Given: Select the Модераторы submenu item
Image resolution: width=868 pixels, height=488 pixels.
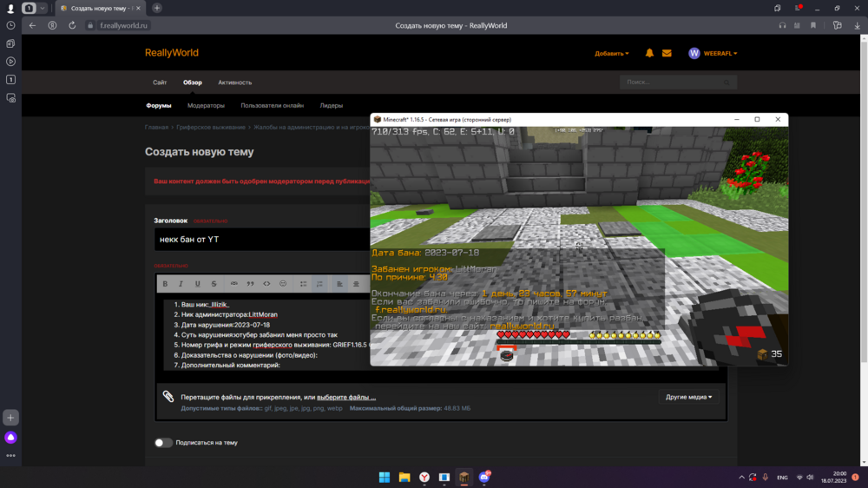Looking at the screenshot, I should pos(206,106).
